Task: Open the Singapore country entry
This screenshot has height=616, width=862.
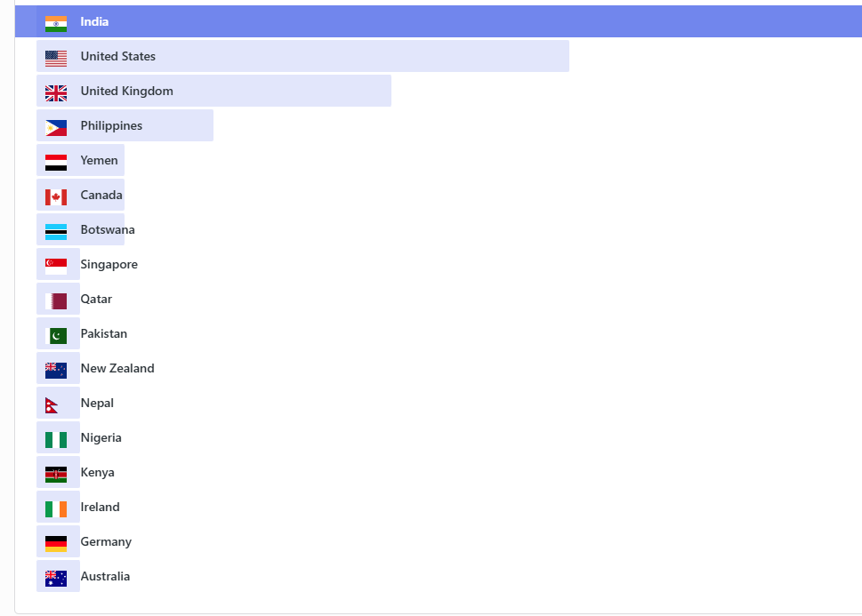Action: 109,265
